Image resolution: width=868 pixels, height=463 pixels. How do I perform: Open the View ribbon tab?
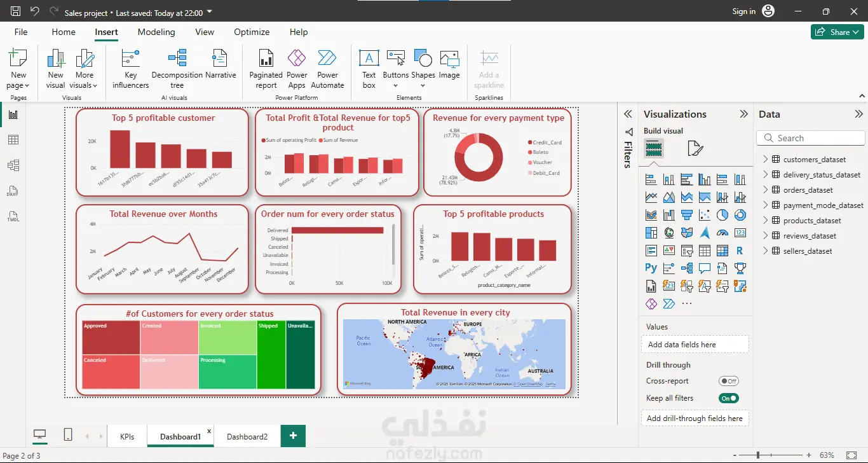(205, 32)
